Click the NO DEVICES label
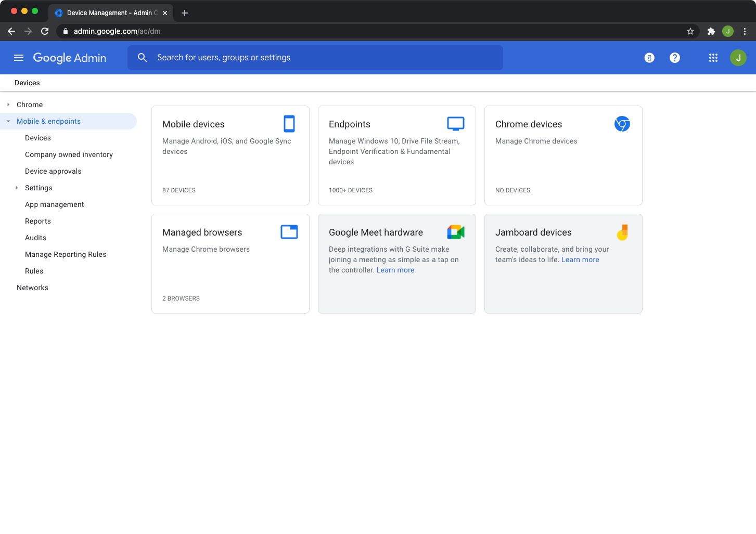The width and height of the screenshot is (756, 534). pyautogui.click(x=513, y=190)
